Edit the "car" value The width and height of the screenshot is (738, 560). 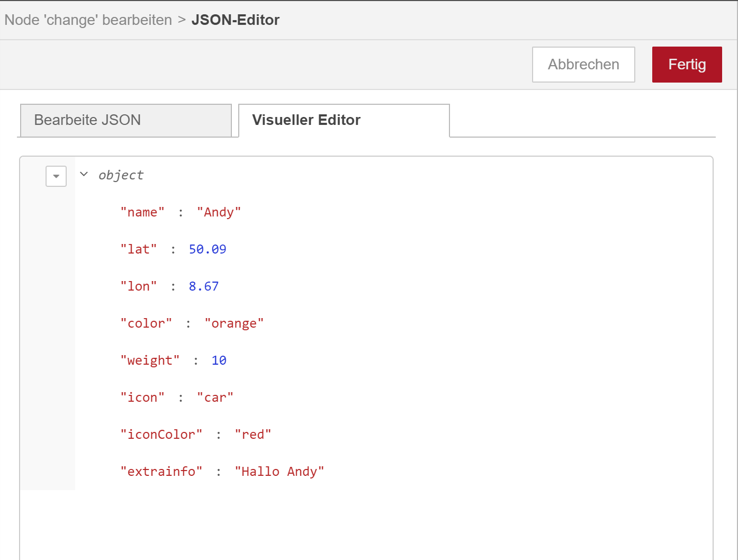tap(215, 398)
